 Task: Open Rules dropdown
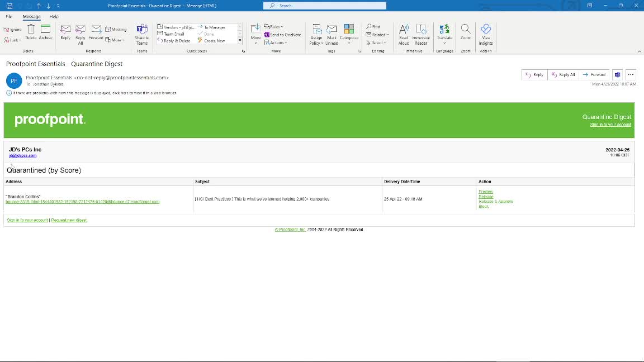[x=273, y=27]
